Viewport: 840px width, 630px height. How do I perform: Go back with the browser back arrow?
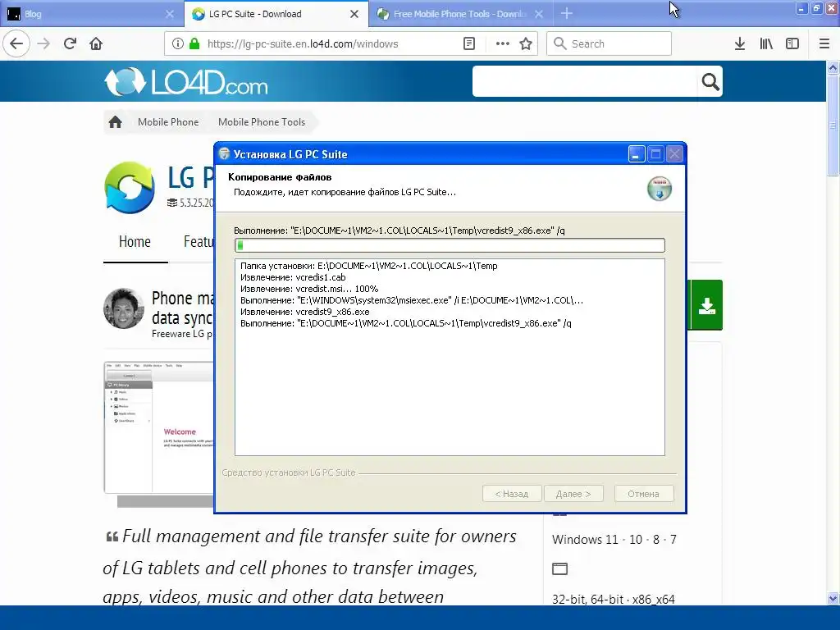click(16, 43)
